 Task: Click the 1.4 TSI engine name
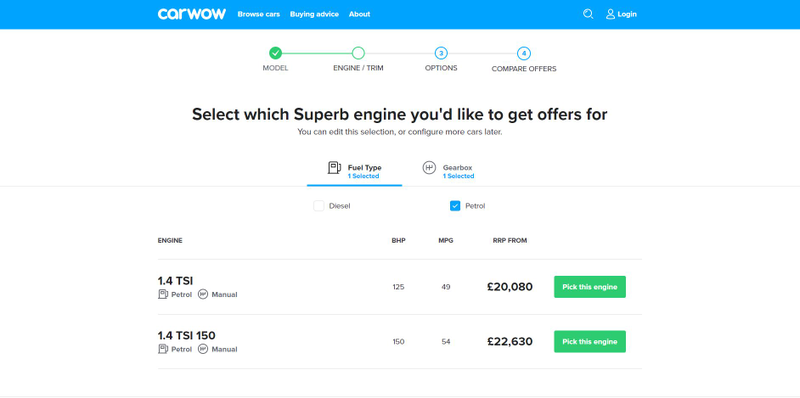176,281
